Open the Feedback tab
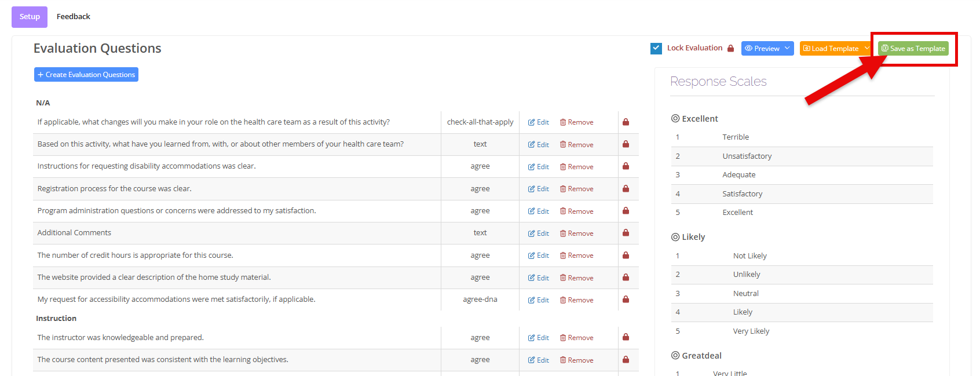 tap(74, 17)
